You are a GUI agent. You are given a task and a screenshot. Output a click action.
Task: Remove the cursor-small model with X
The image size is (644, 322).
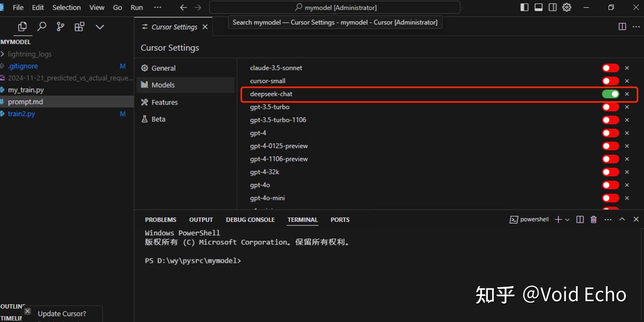pyautogui.click(x=627, y=81)
